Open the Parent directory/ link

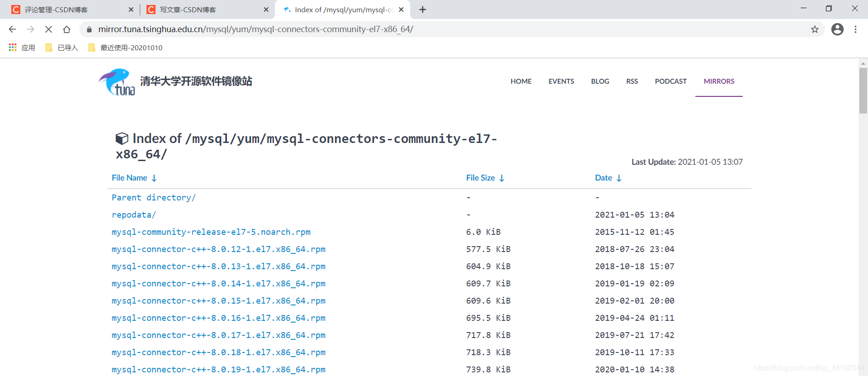[154, 198]
